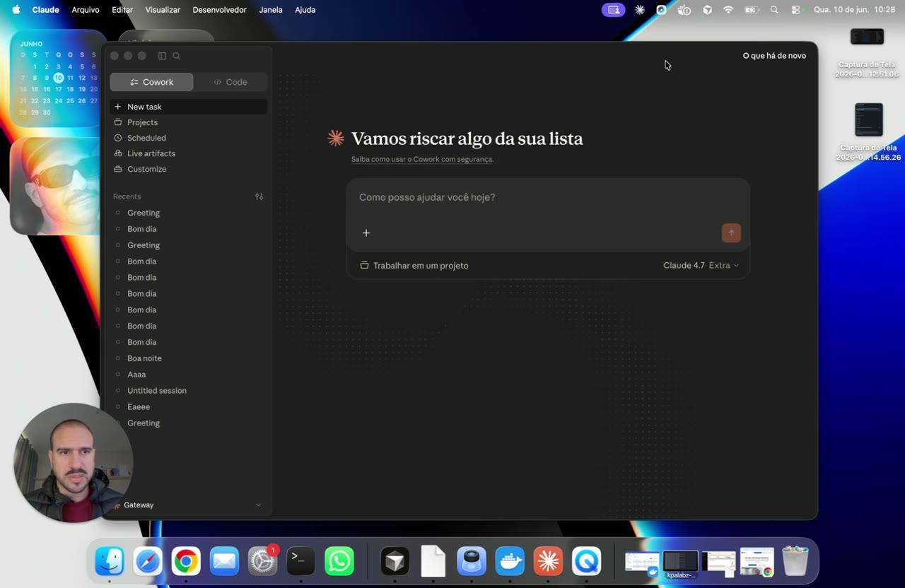The height and width of the screenshot is (588, 905).
Task: Open Spotlight search in menu bar
Action: (x=774, y=10)
